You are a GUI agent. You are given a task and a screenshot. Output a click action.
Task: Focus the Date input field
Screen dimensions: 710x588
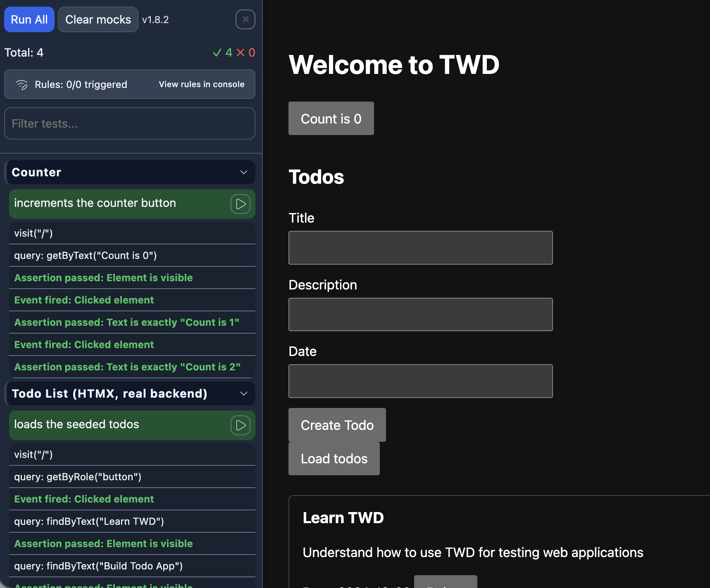click(421, 381)
